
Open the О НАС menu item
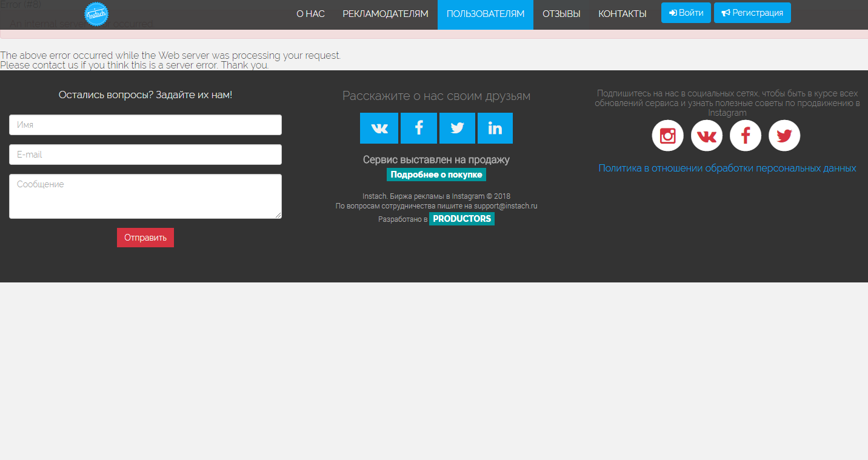[310, 14]
